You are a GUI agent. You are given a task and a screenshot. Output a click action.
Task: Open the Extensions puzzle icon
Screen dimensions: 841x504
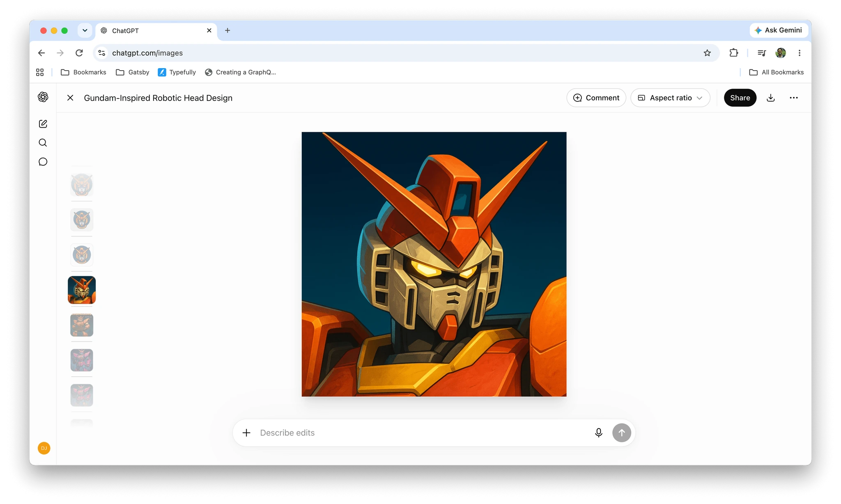tap(734, 53)
